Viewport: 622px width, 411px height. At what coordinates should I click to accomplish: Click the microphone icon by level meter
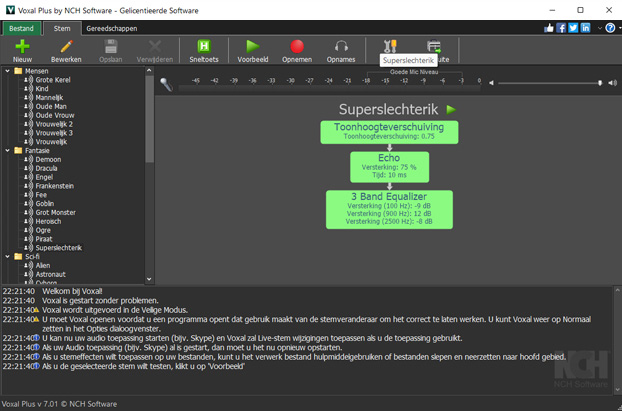166,84
